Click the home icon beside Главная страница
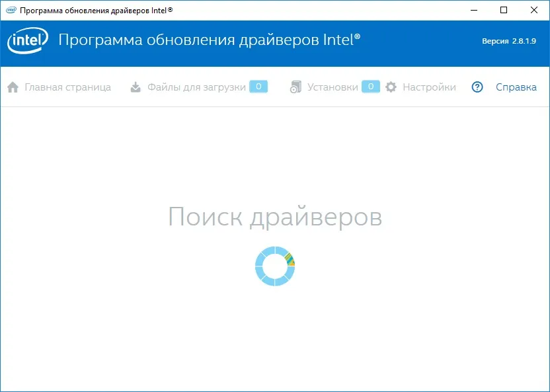The width and height of the screenshot is (550, 392). point(13,87)
